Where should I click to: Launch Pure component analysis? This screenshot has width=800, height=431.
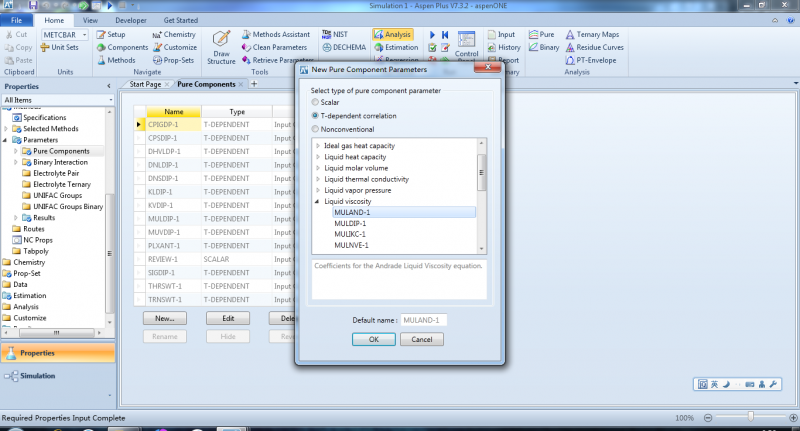click(x=541, y=34)
